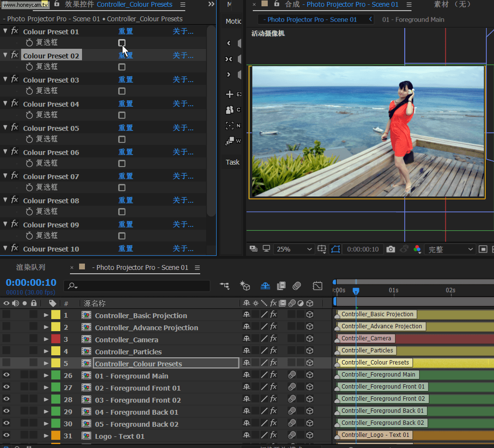Open the resolution dropdown in viewer

(x=451, y=249)
